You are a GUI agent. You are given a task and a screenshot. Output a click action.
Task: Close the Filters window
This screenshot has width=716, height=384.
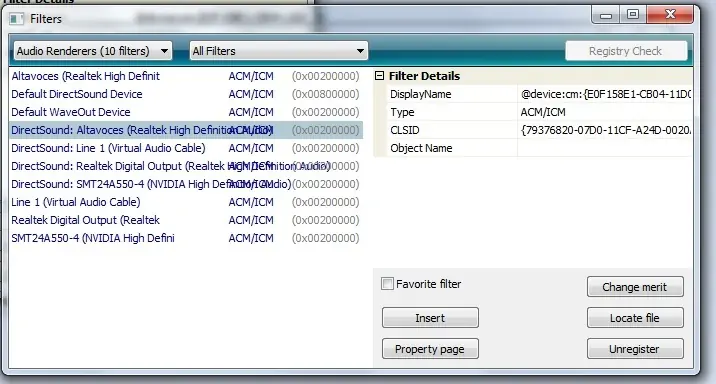(x=670, y=15)
